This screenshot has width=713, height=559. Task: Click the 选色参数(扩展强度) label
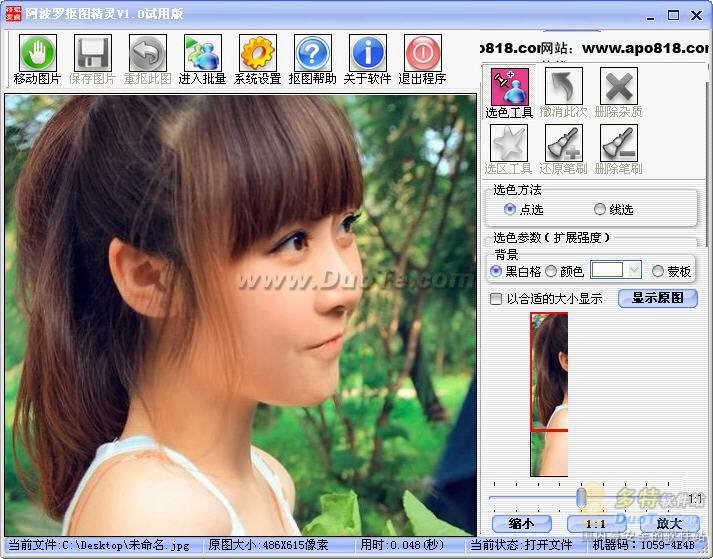coord(551,237)
